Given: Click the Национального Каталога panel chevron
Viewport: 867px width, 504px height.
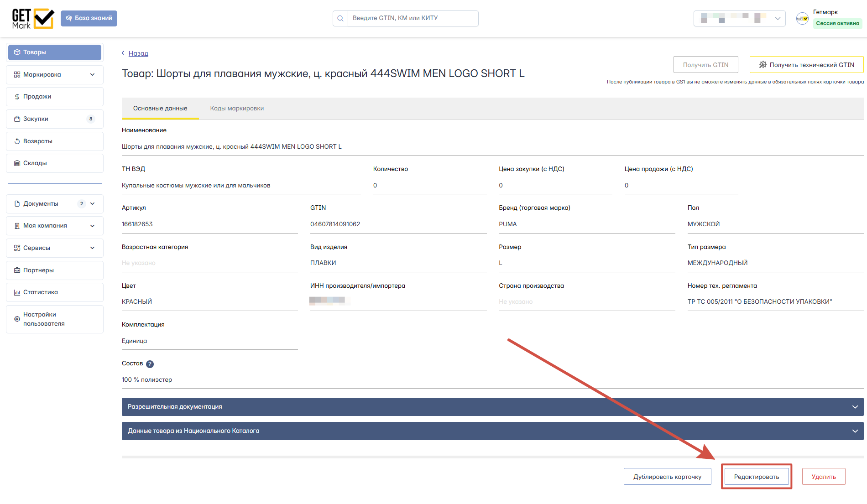Looking at the screenshot, I should click(855, 431).
